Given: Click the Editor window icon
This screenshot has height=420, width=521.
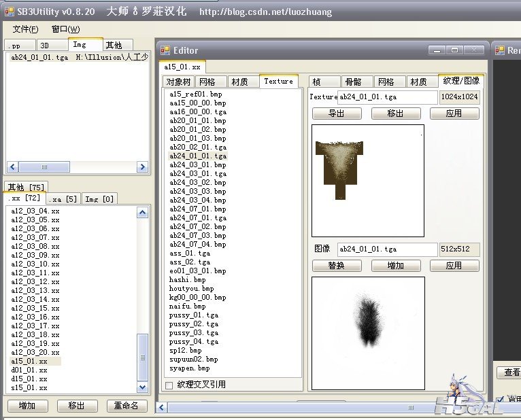Looking at the screenshot, I should coord(165,50).
